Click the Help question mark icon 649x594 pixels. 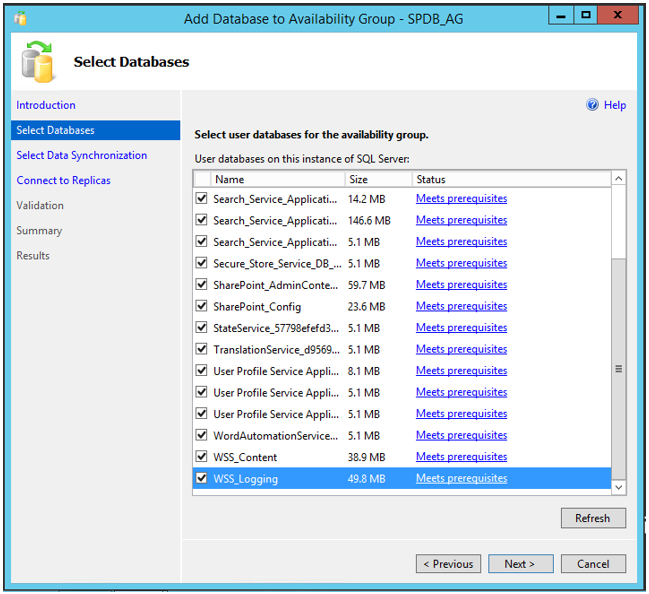pos(592,105)
